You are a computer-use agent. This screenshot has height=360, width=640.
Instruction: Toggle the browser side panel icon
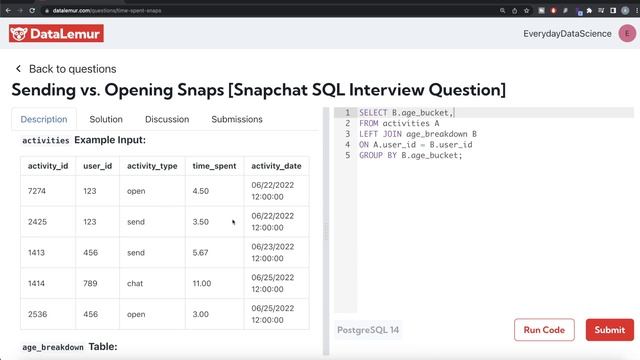[x=613, y=11]
